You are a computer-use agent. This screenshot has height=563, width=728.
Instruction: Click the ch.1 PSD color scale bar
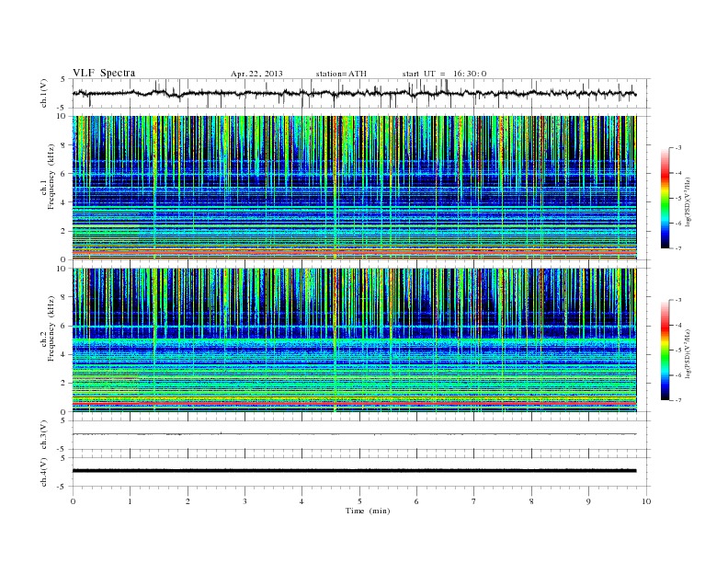[665, 198]
